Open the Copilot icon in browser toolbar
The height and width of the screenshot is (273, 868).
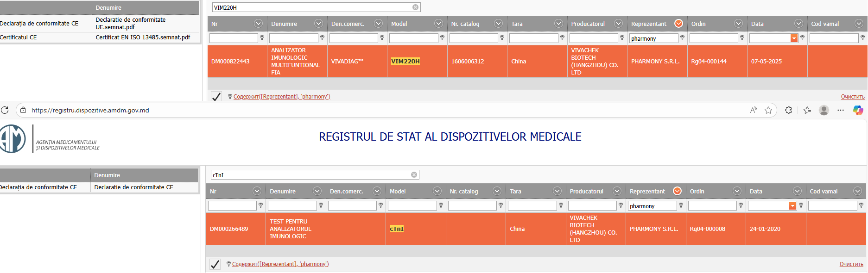[858, 110]
